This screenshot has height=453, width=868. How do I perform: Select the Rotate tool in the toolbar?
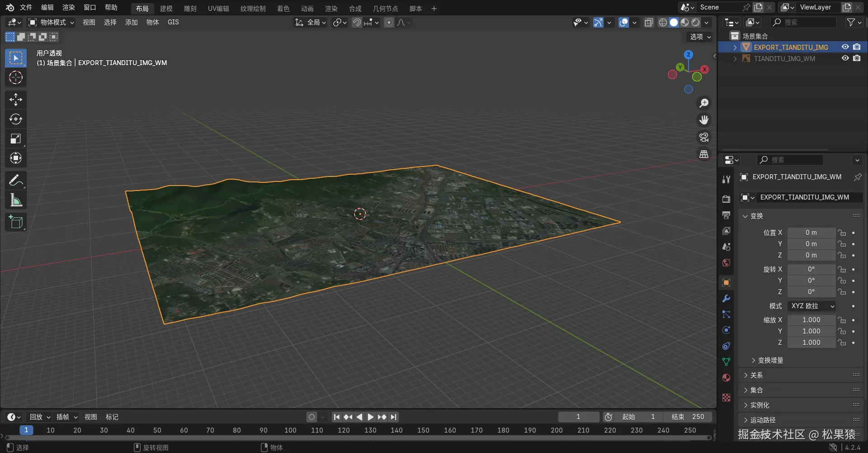pyautogui.click(x=16, y=119)
